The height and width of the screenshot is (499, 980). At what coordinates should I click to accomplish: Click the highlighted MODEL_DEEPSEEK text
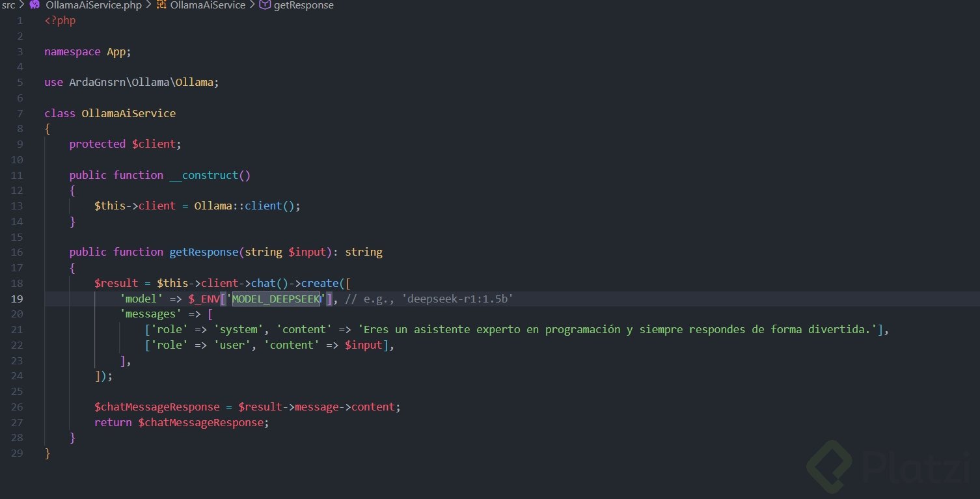tap(277, 299)
